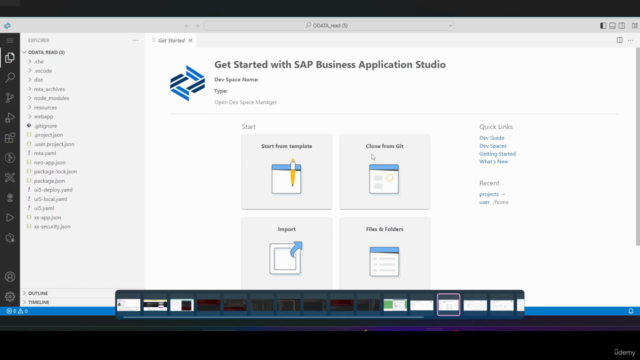
Task: Open the ui5.yaml file
Action: 44,208
